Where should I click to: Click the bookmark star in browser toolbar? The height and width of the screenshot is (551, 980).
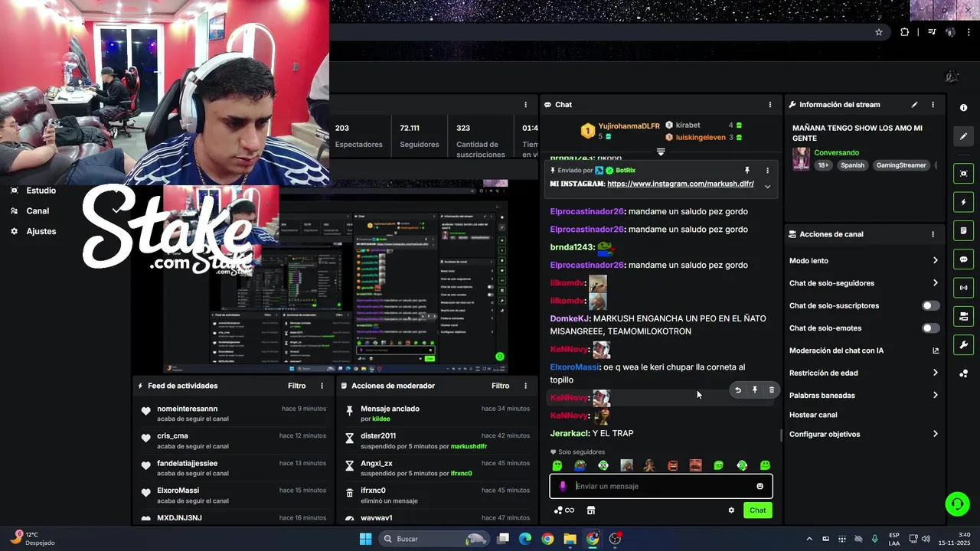[x=879, y=32]
